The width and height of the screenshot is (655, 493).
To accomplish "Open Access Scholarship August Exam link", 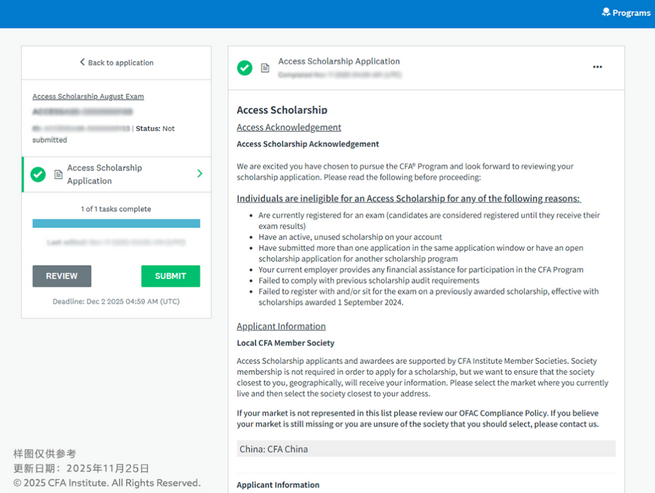I will pyautogui.click(x=88, y=97).
